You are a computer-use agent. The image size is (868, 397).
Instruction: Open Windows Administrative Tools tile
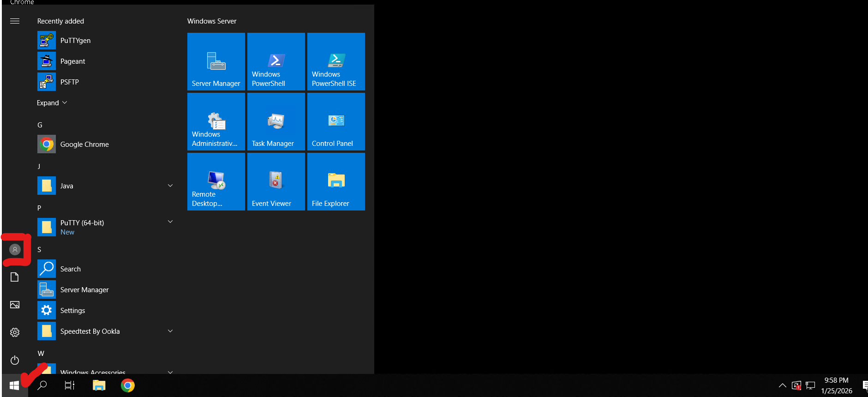pos(216,121)
